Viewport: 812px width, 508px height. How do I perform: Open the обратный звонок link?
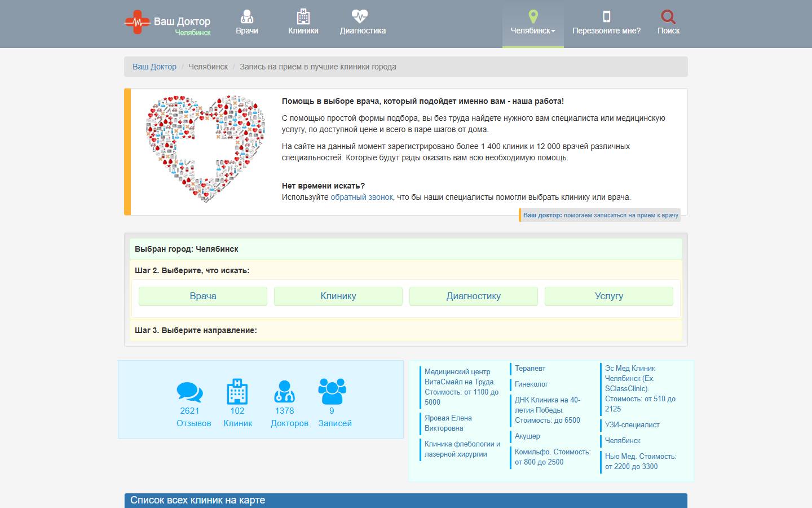(361, 197)
